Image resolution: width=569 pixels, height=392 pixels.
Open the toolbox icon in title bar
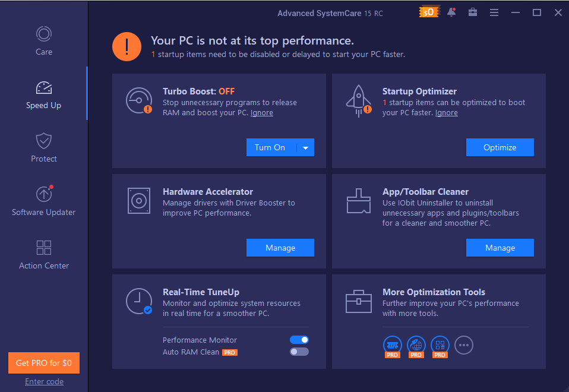pyautogui.click(x=472, y=12)
